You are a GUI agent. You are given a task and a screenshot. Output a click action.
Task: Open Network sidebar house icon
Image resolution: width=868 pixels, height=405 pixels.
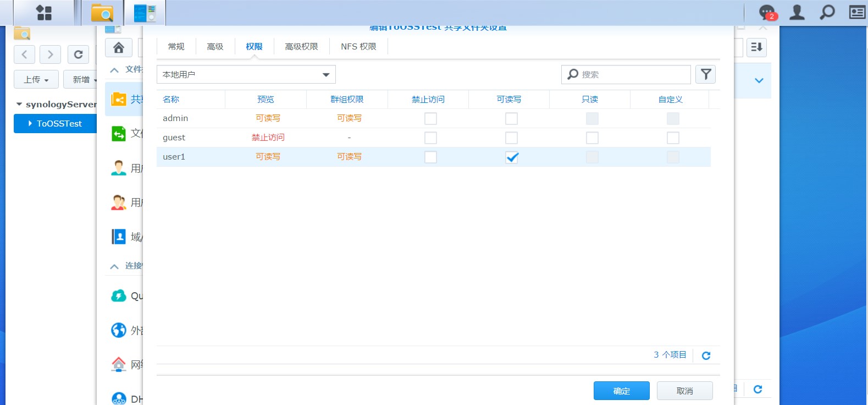click(x=119, y=364)
